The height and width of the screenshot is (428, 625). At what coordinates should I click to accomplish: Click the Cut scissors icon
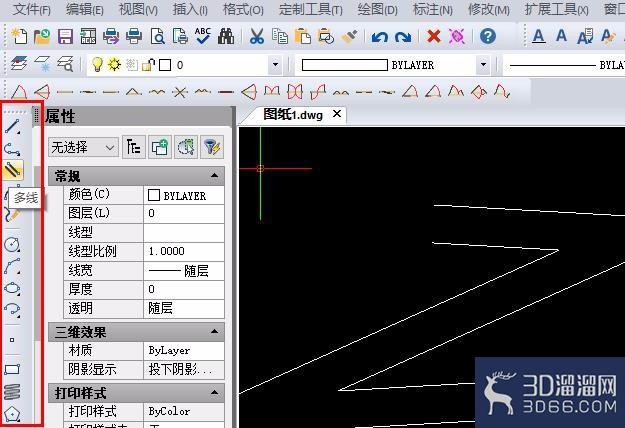257,36
